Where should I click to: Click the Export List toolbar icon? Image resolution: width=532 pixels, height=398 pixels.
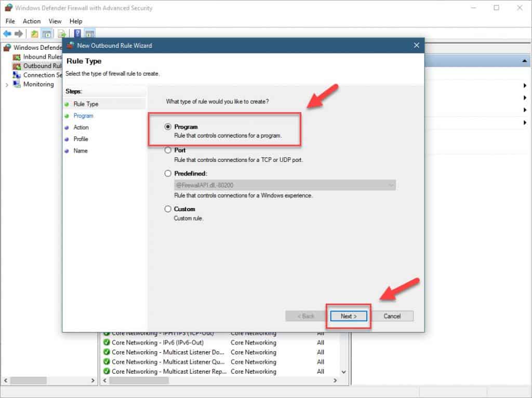tap(61, 34)
